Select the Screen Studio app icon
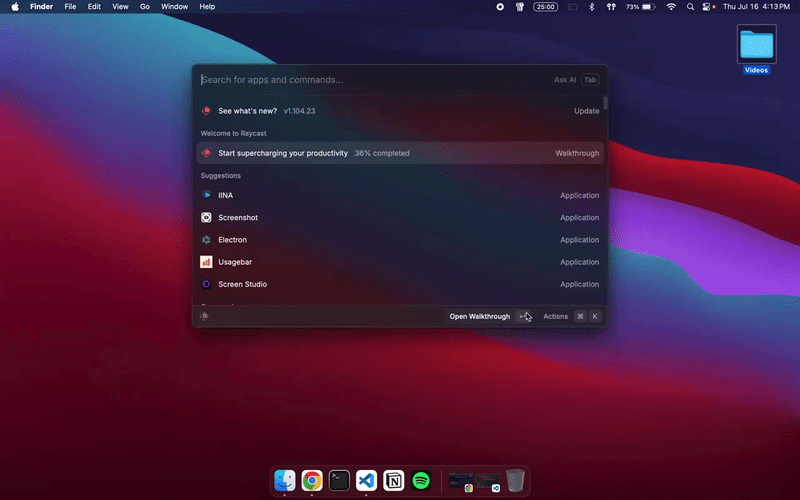The width and height of the screenshot is (800, 500). (x=206, y=284)
